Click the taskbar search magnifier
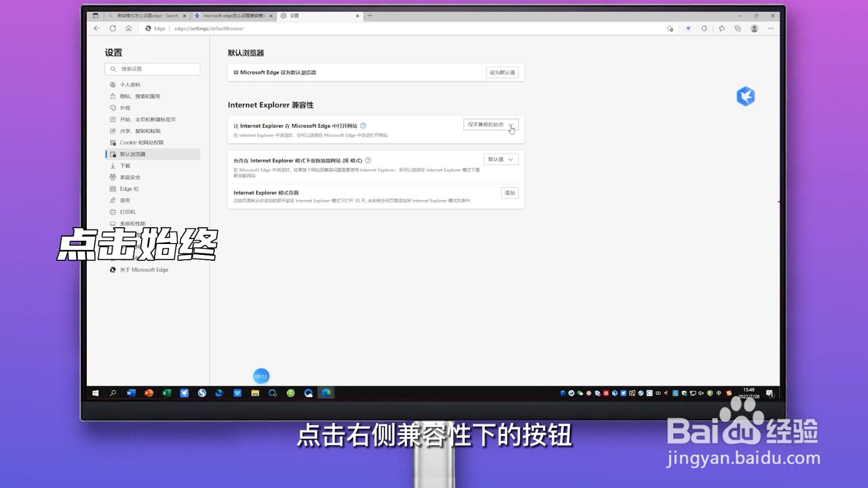The width and height of the screenshot is (868, 488). [x=113, y=393]
